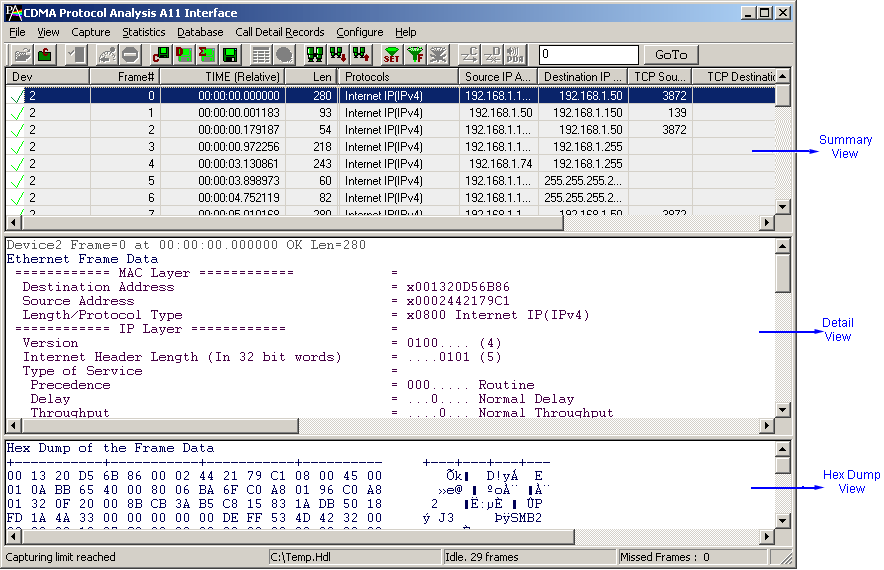Click summary view scroll up arrow
The width and height of the screenshot is (884, 570).
tap(783, 76)
